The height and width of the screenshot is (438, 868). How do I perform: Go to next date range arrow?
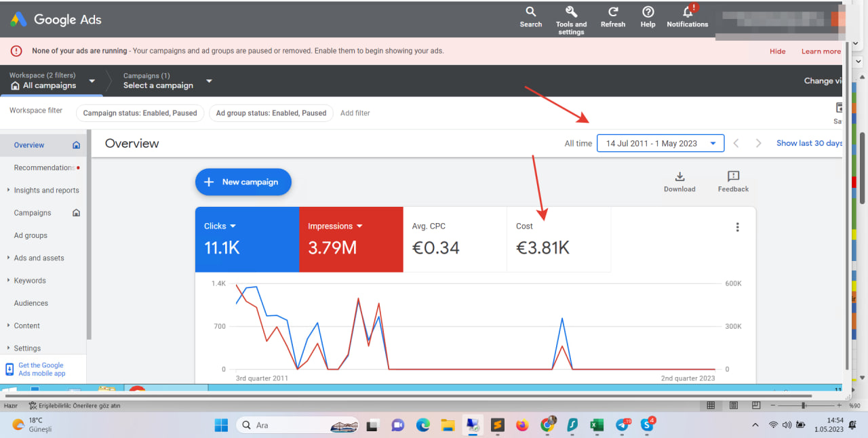click(759, 143)
